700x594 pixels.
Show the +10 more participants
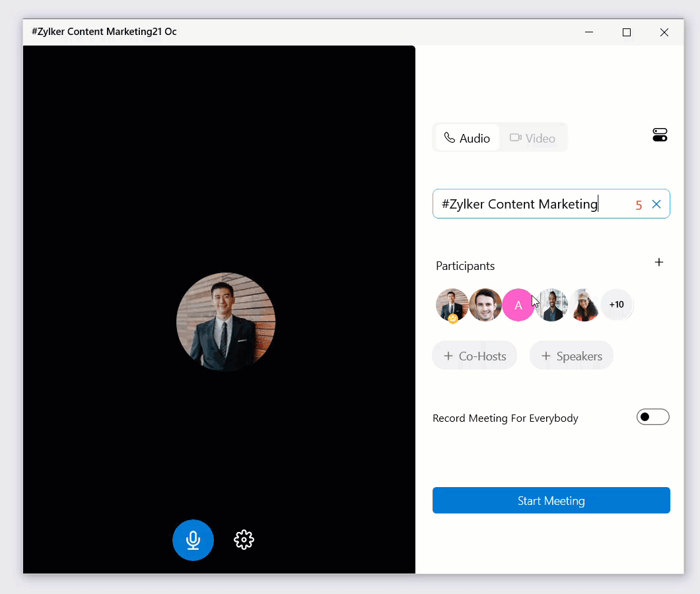pyautogui.click(x=617, y=305)
